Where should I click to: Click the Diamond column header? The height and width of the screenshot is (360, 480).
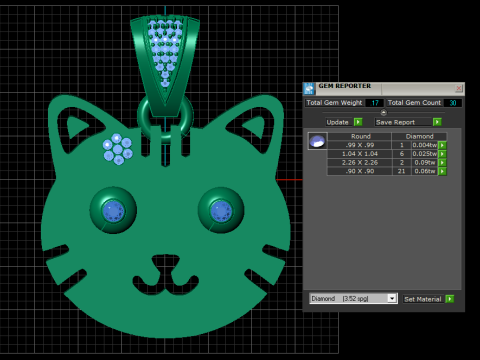tap(419, 136)
